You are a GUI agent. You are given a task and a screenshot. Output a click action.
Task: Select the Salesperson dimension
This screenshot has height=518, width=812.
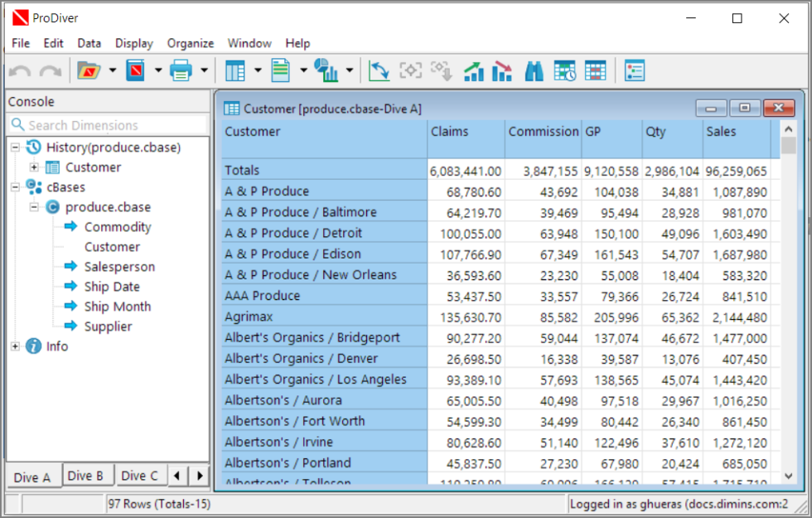click(x=119, y=267)
